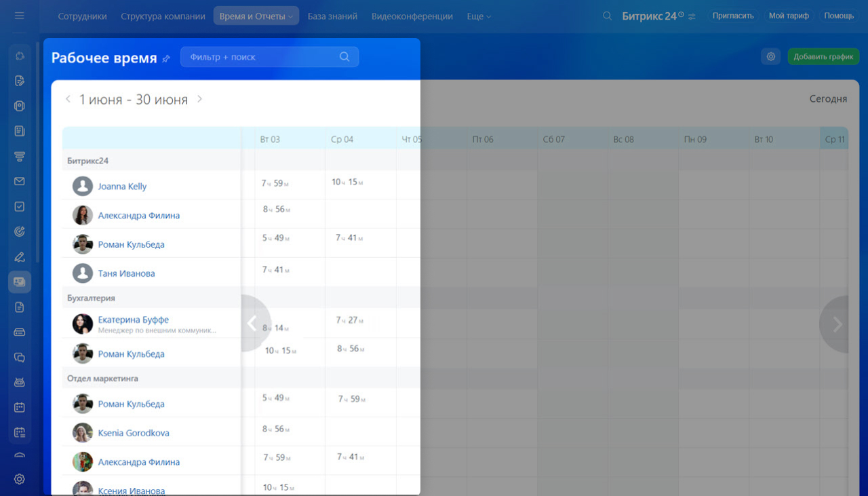
Task: Open the robot assistant sidebar icon
Action: pyautogui.click(x=20, y=382)
